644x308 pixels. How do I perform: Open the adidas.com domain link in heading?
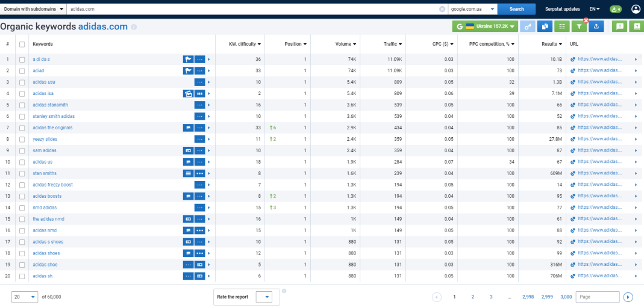coord(102,26)
